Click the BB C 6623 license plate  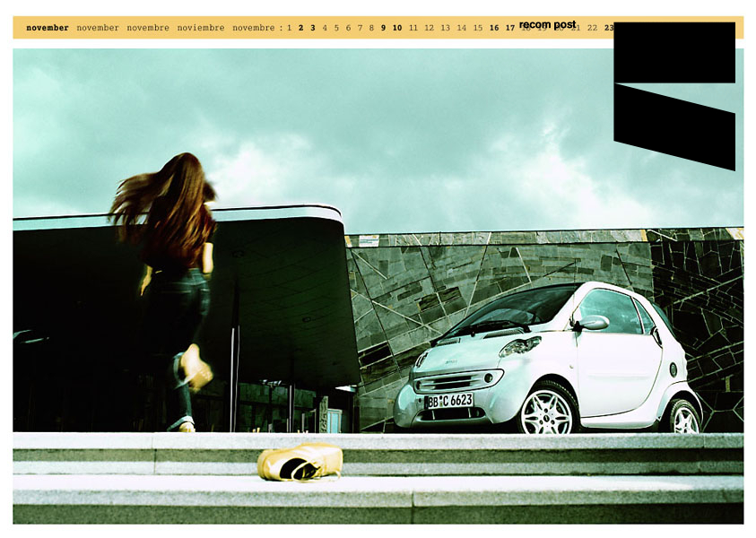point(448,400)
